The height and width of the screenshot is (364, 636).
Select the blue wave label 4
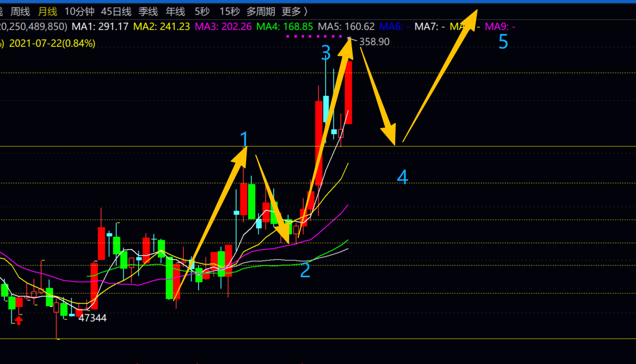[403, 178]
